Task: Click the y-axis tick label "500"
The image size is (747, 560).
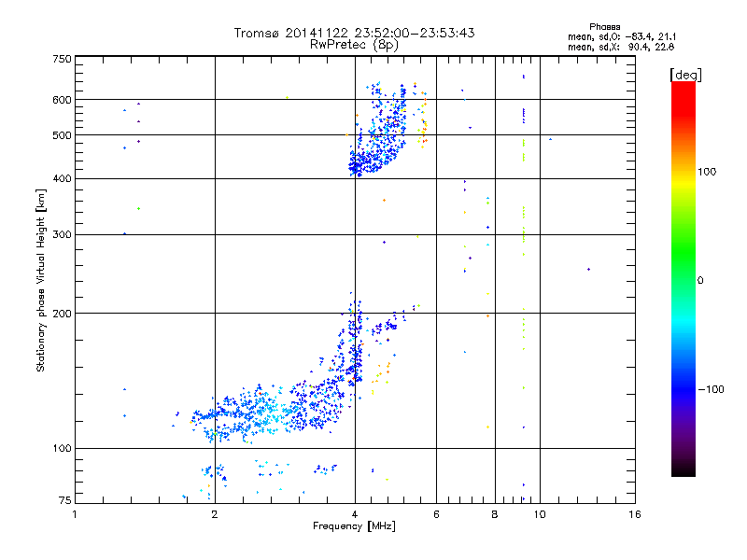Action: coord(63,135)
